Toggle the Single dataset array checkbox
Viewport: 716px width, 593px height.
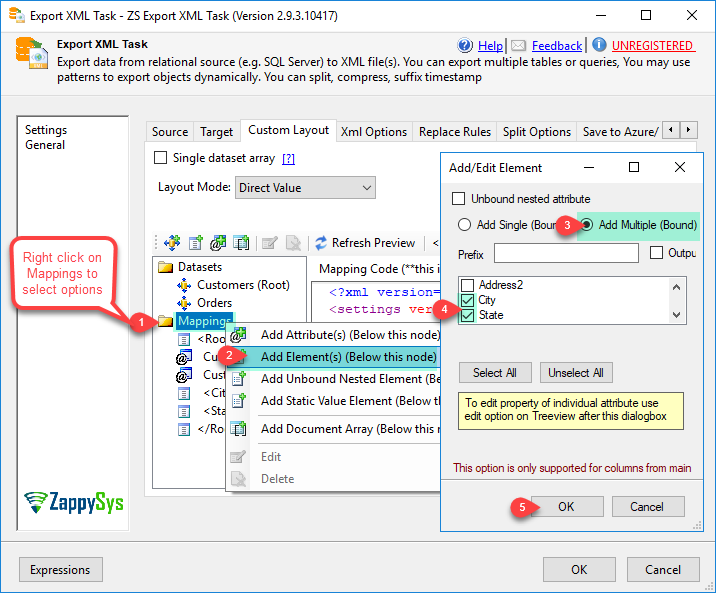[x=161, y=158]
